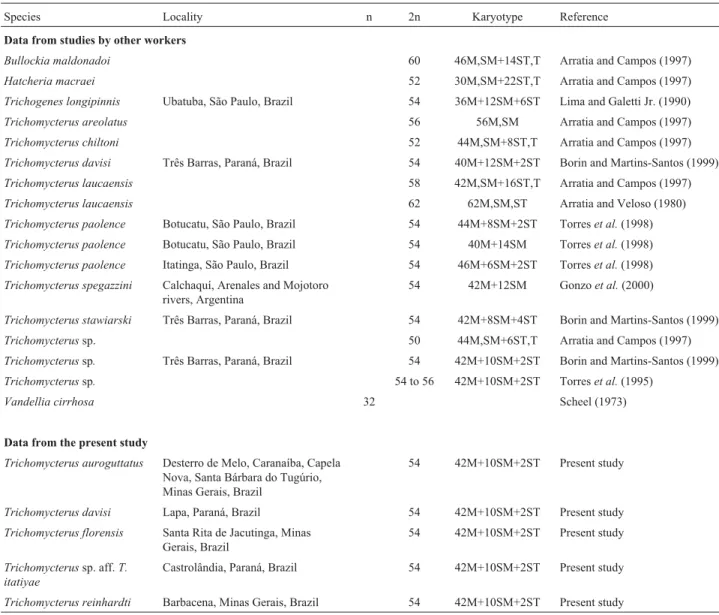Click karyotype 42M+12SM
The image size is (719, 615).
497,285
